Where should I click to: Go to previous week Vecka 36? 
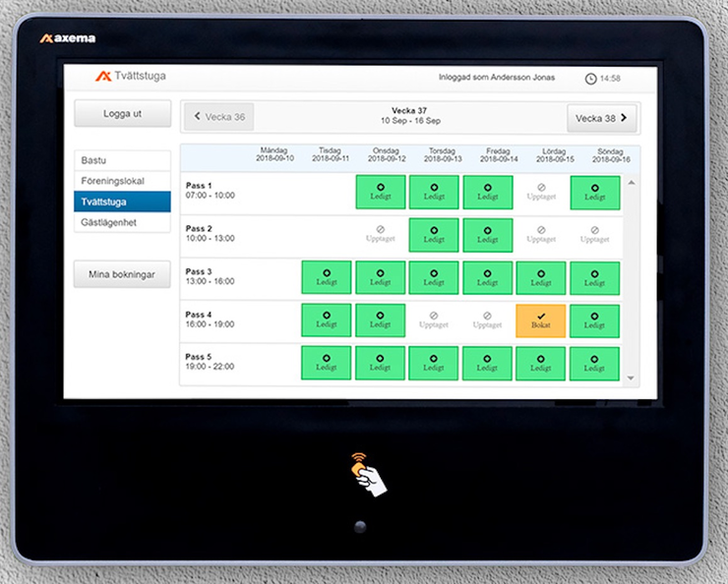click(218, 117)
